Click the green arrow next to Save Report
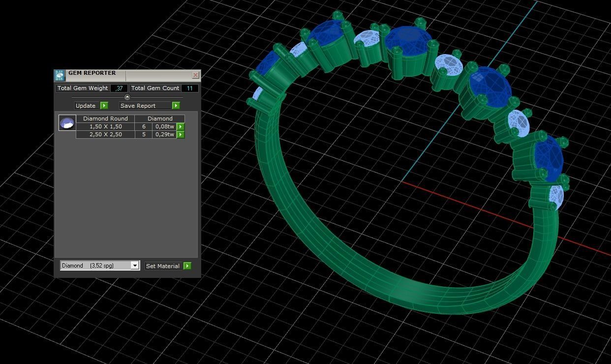The width and height of the screenshot is (611, 364). point(176,106)
